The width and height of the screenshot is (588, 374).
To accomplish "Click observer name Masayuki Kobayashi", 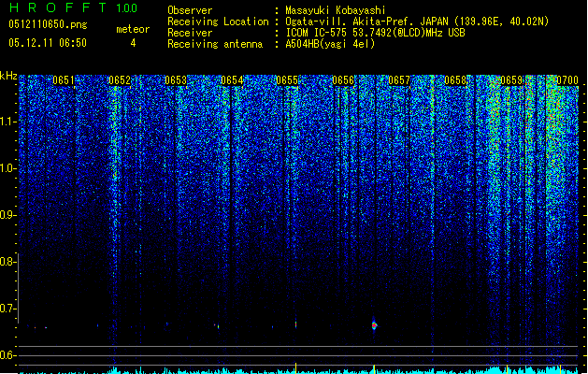I will coord(336,10).
